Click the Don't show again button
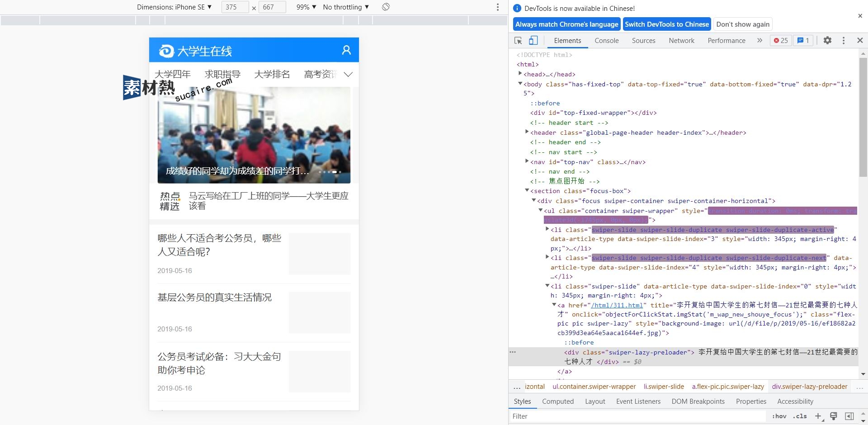 (x=743, y=24)
